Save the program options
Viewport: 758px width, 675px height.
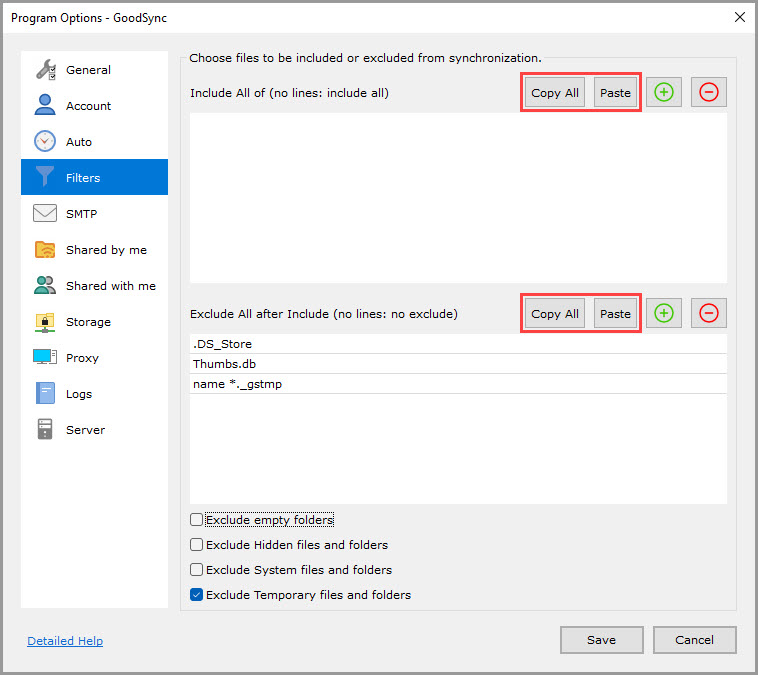click(601, 640)
